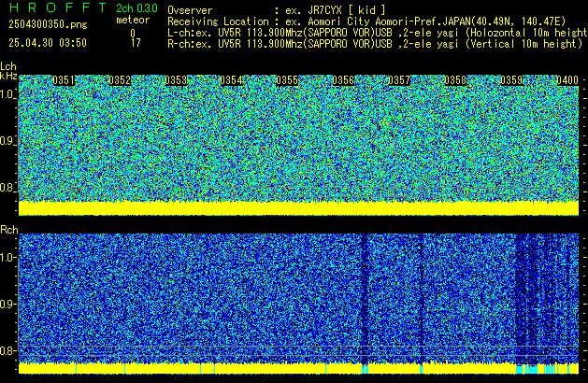Click the meteor count value 0
Image resolution: width=588 pixels, height=383 pixels.
click(x=133, y=34)
